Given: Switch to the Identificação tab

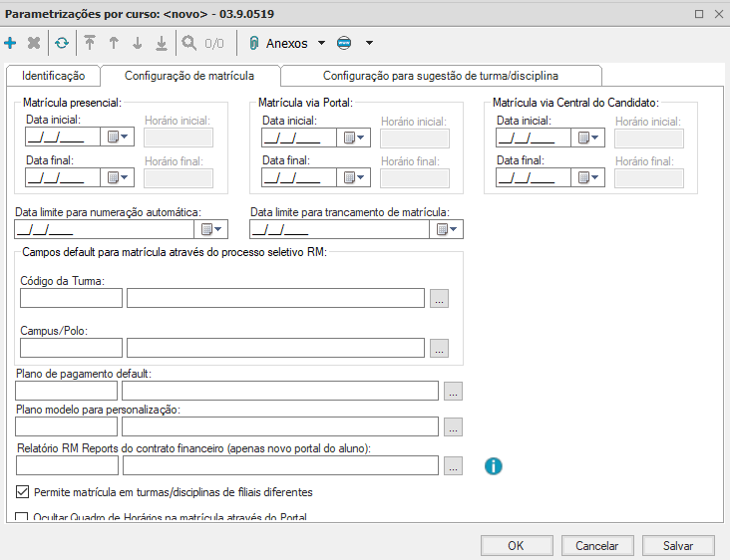Looking at the screenshot, I should coord(53,76).
